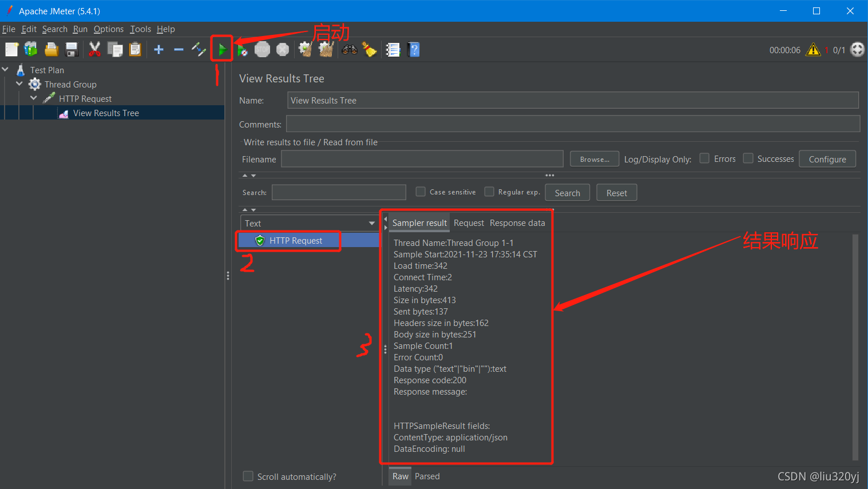Click the Search button beside Regular exp.
The image size is (868, 489).
click(x=567, y=193)
